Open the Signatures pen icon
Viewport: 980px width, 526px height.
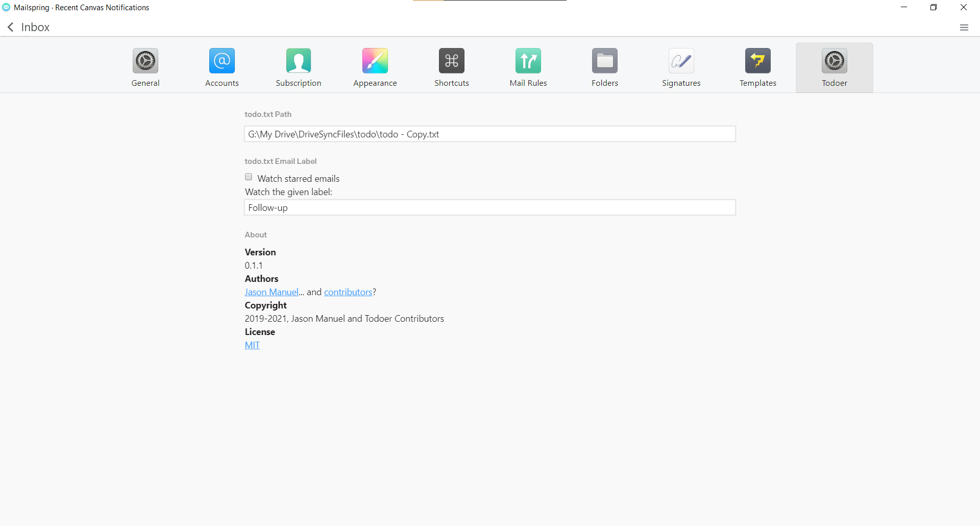pyautogui.click(x=681, y=61)
